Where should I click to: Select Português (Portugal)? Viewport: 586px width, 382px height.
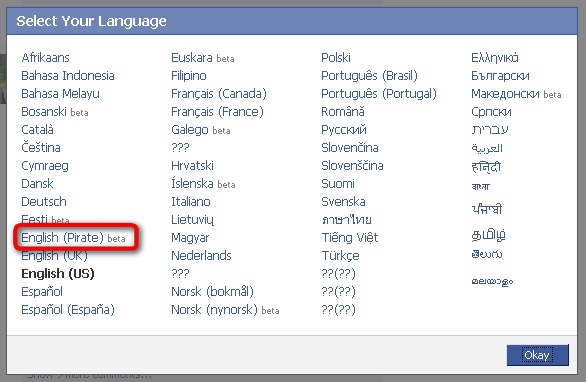(x=379, y=94)
